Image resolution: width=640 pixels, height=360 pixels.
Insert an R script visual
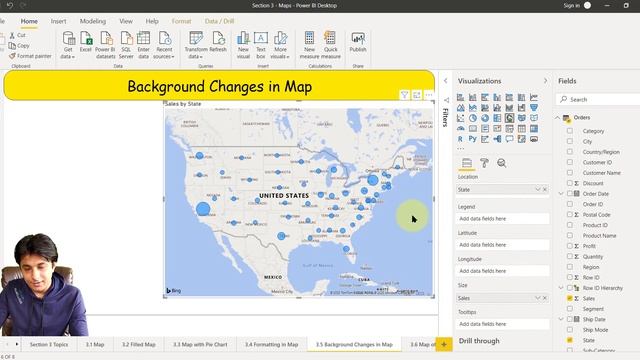460,139
